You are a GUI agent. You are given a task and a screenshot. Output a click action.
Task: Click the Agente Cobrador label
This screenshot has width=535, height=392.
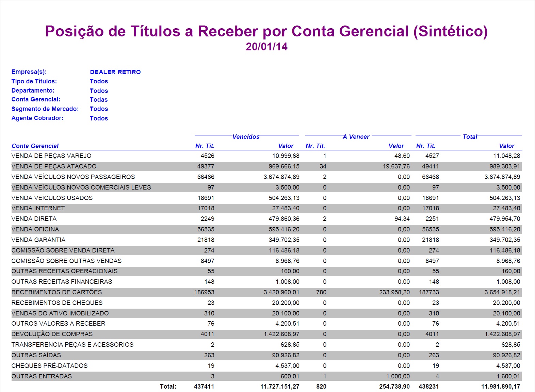point(37,118)
